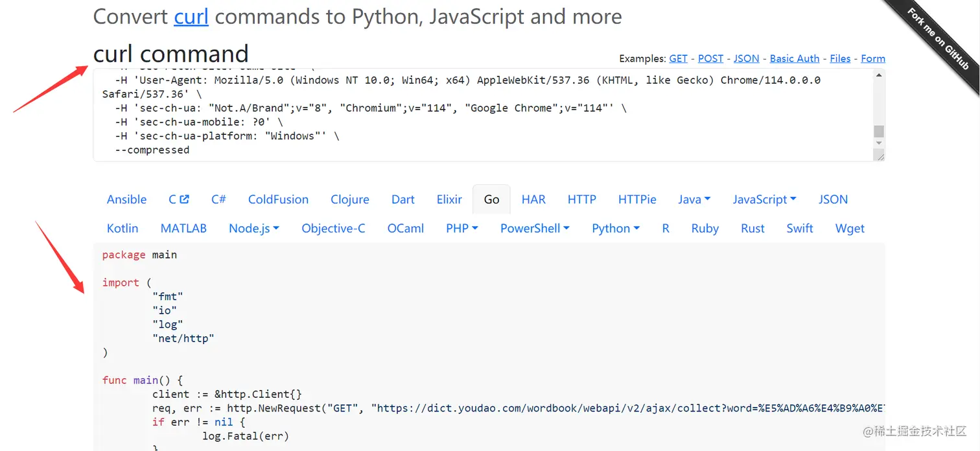
Task: Select the Ansible tab
Action: (126, 200)
